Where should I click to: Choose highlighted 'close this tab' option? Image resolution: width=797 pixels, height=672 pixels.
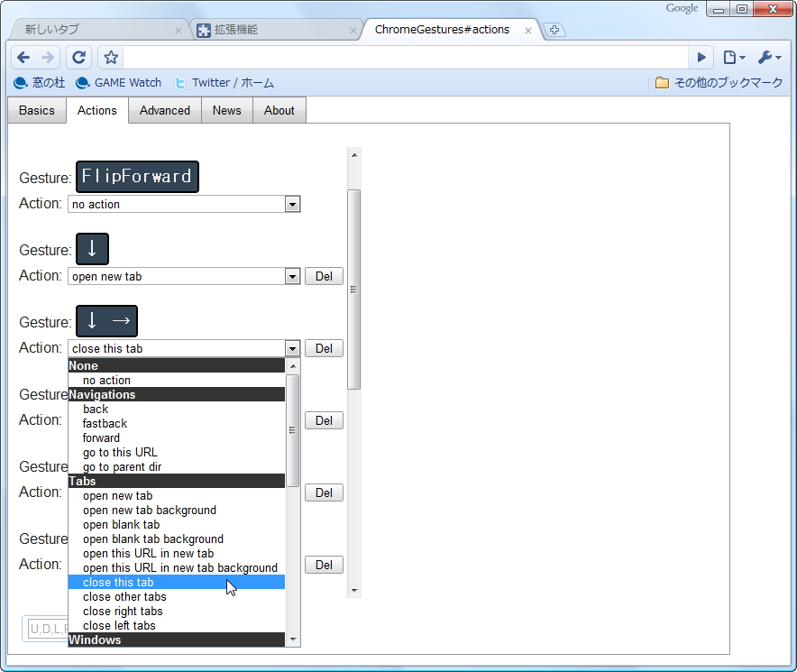coord(177,582)
